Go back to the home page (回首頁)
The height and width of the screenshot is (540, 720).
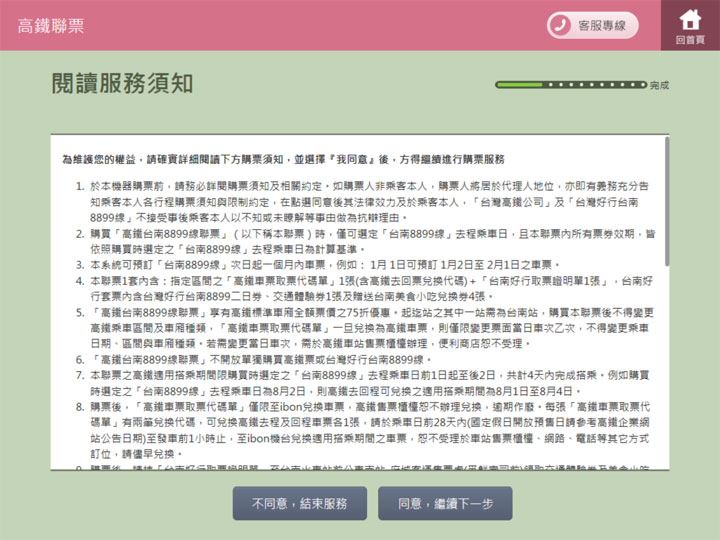(689, 25)
